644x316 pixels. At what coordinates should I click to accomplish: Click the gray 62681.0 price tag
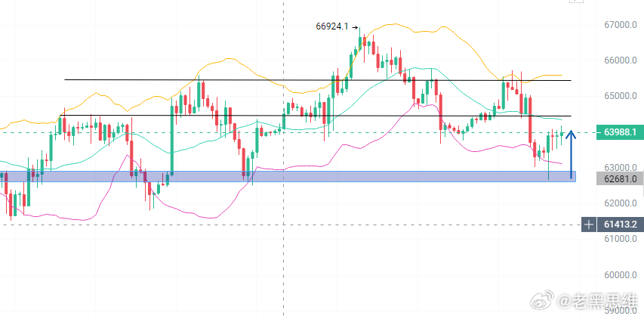[620, 178]
